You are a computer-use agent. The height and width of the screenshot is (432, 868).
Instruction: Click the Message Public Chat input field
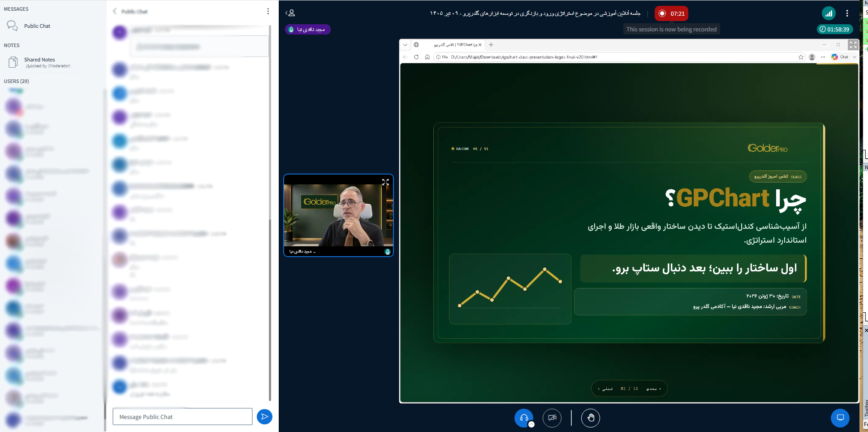pyautogui.click(x=182, y=417)
